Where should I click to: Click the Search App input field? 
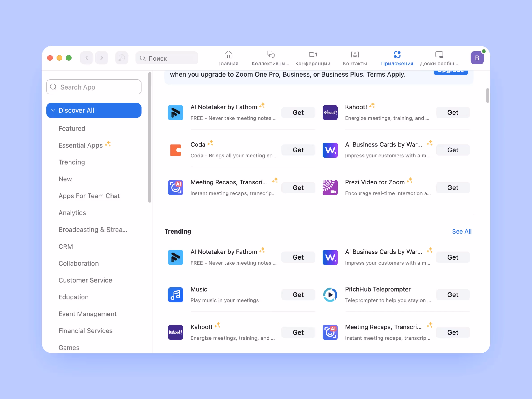click(x=94, y=87)
